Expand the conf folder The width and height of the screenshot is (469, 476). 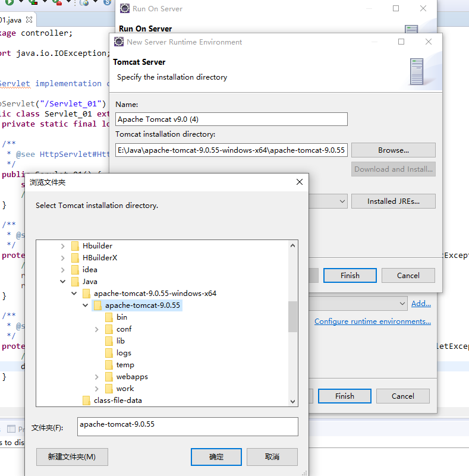[x=96, y=329]
